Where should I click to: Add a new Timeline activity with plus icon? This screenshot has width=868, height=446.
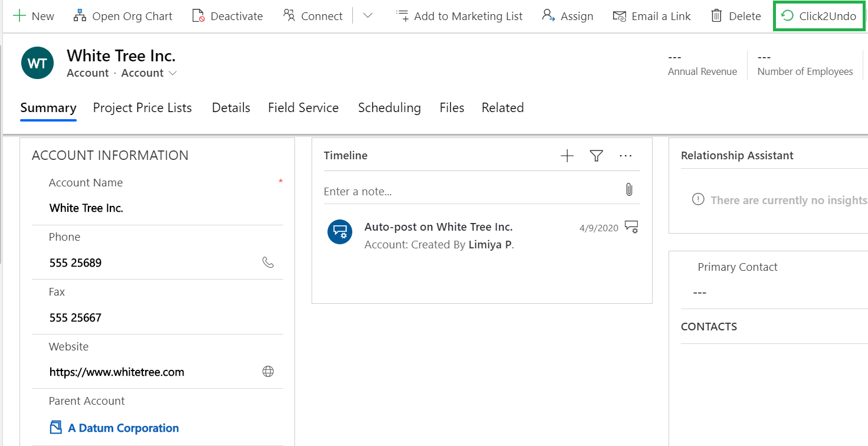[x=566, y=155]
